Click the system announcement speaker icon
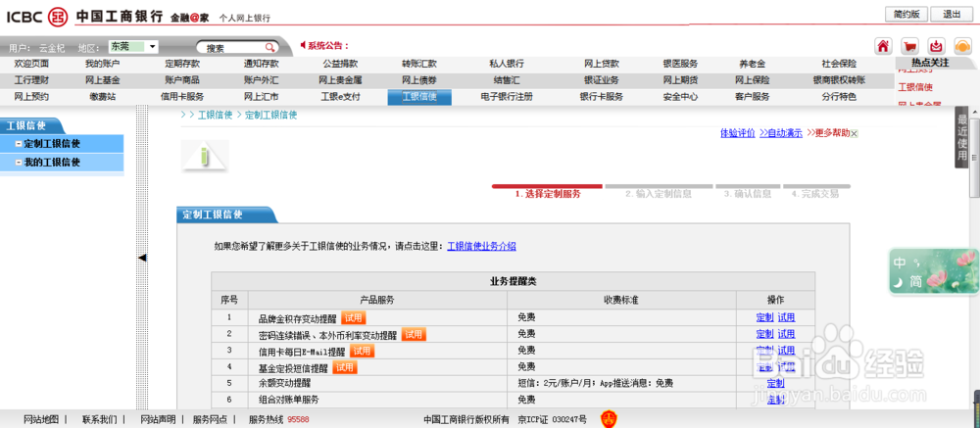980x428 pixels. click(x=303, y=46)
